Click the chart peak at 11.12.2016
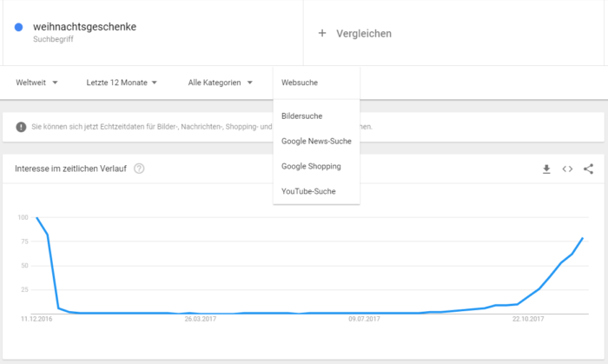 36,218
